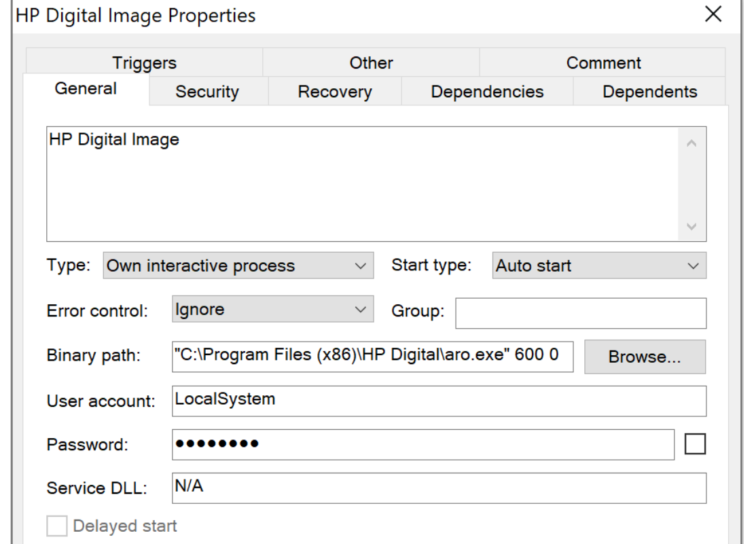This screenshot has height=544, width=756.
Task: Click the Browse button
Action: (645, 357)
